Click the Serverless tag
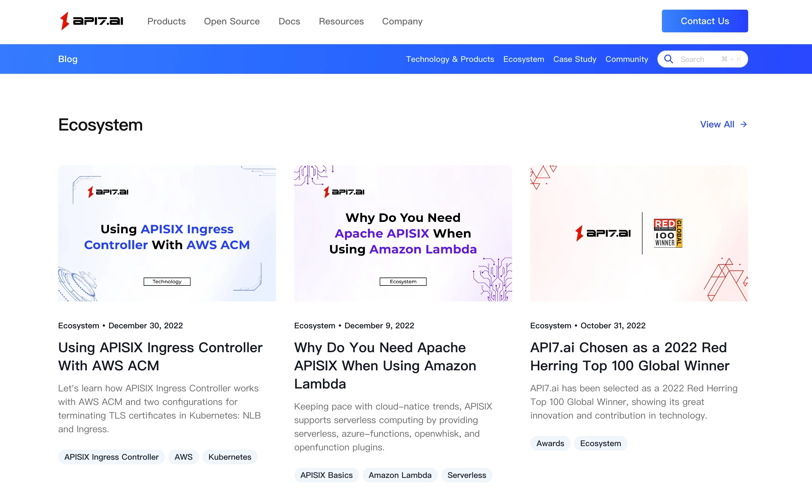Screen dimensions: 812x504 pyautogui.click(x=466, y=475)
